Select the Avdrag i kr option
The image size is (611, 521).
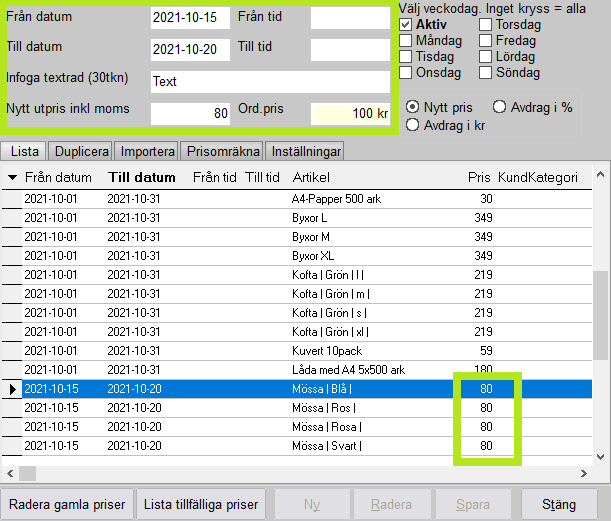pyautogui.click(x=413, y=124)
